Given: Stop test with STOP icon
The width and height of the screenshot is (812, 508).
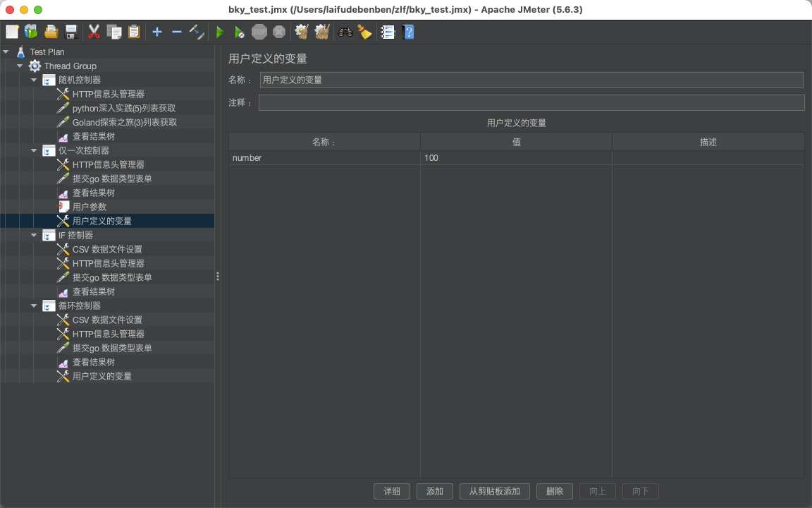Looking at the screenshot, I should [x=259, y=32].
